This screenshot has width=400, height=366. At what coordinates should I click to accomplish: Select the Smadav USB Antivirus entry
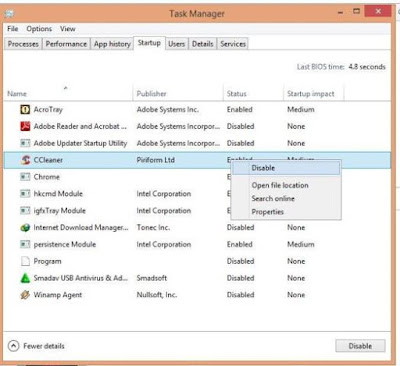(81, 278)
